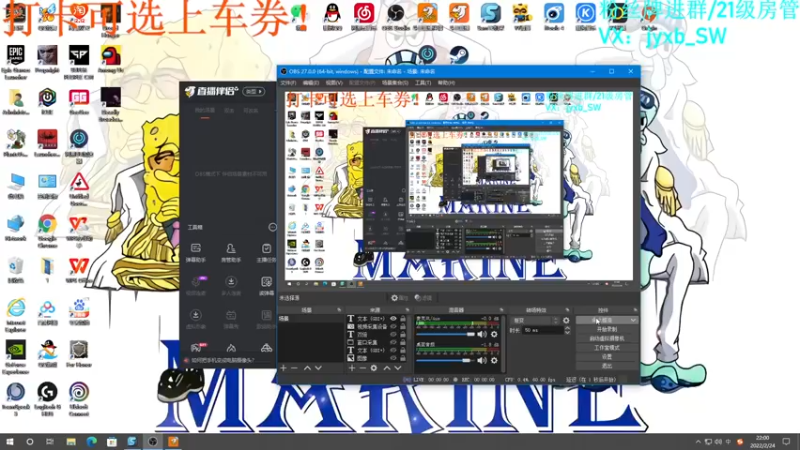Open the 帮助(H) menu in OBS
The width and height of the screenshot is (800, 450).
coord(446,83)
